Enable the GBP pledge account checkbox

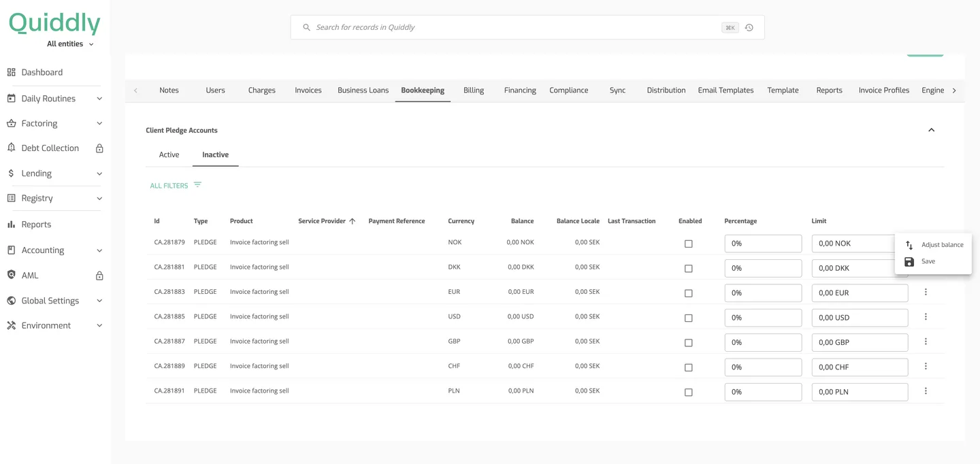tap(689, 343)
